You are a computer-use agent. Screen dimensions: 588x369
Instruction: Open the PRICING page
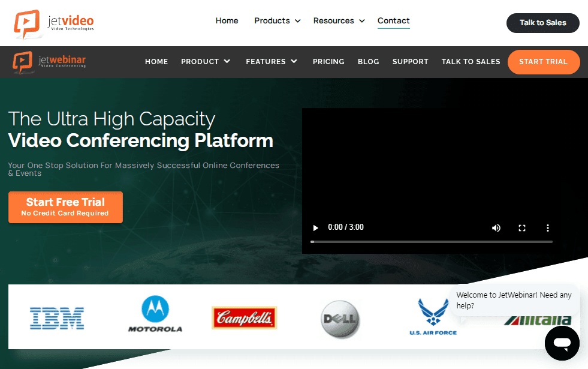[328, 62]
